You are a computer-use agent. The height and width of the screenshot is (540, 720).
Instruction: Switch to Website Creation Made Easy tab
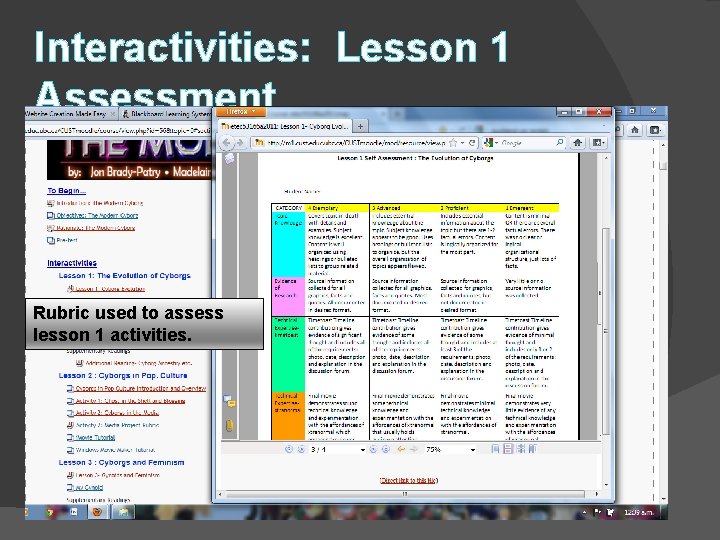(x=68, y=113)
